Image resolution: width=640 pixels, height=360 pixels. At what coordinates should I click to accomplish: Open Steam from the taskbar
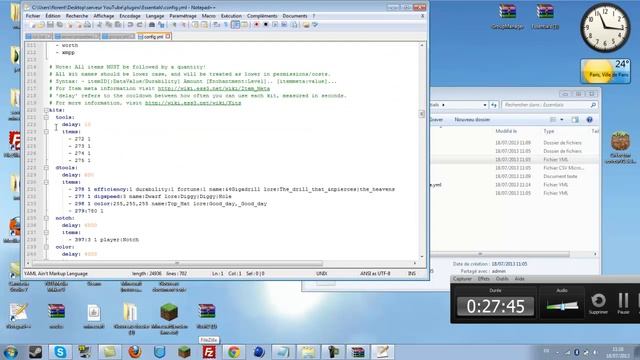[x=36, y=352]
